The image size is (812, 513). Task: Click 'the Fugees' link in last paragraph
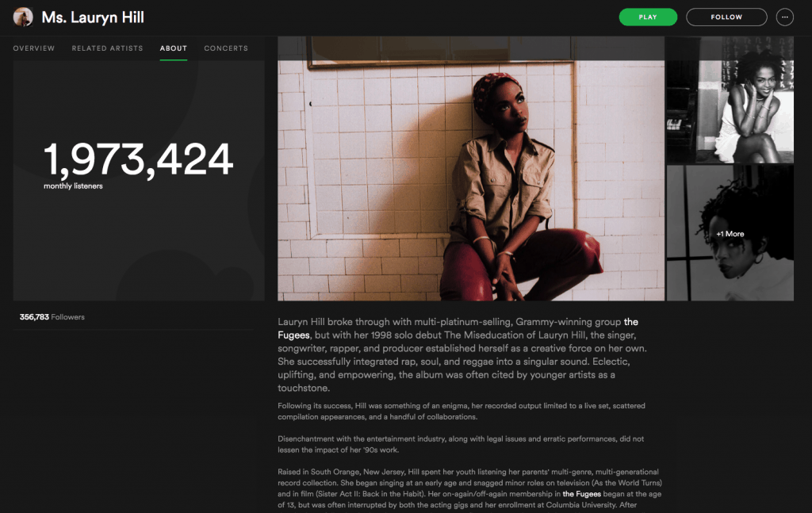click(581, 494)
